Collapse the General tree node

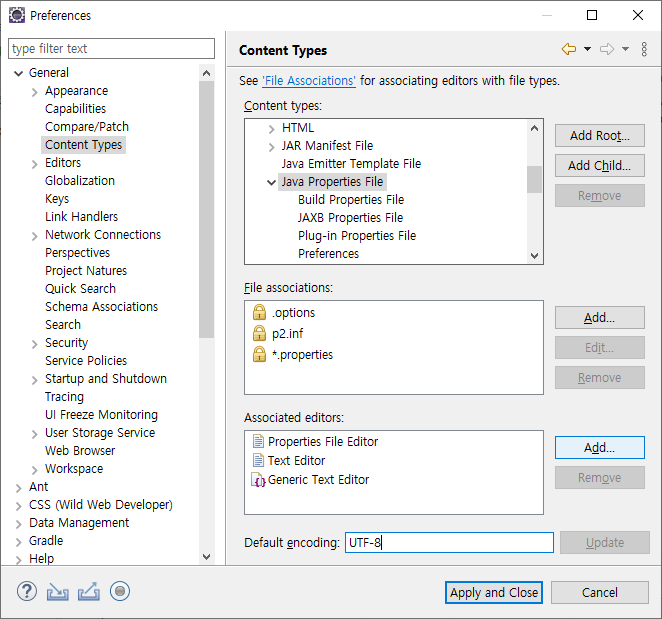[x=18, y=73]
